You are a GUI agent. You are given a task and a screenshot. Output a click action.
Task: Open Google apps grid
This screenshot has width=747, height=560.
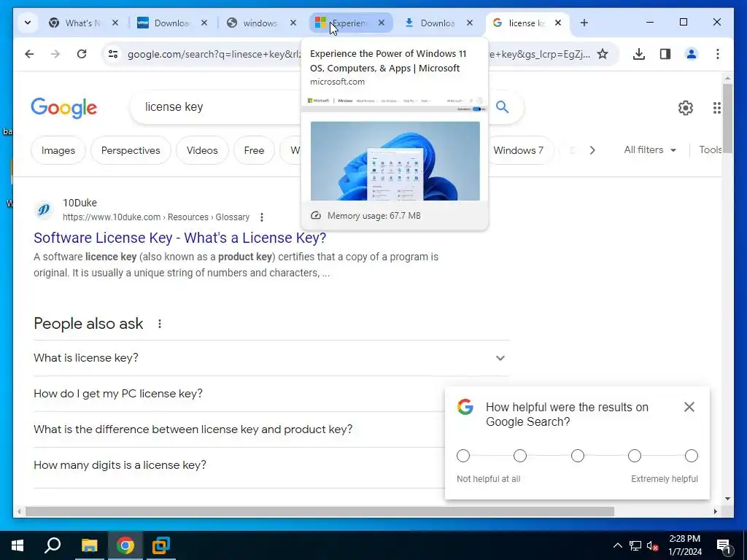pyautogui.click(x=716, y=108)
